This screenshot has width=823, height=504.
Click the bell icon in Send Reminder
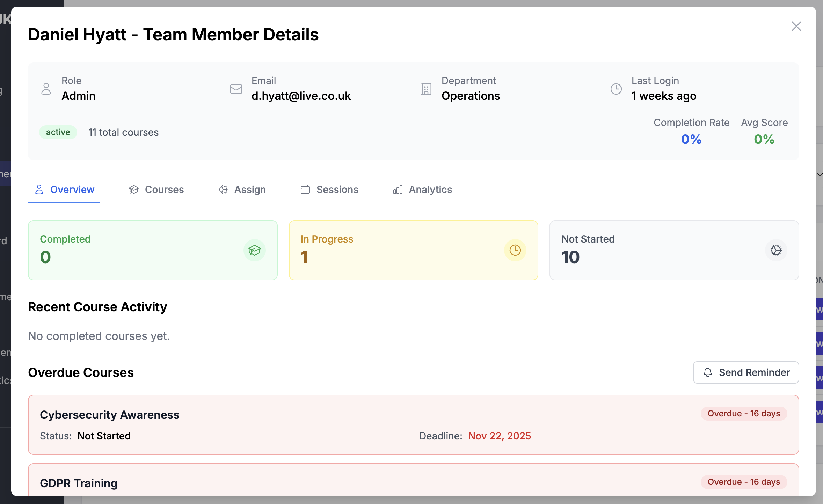point(707,372)
